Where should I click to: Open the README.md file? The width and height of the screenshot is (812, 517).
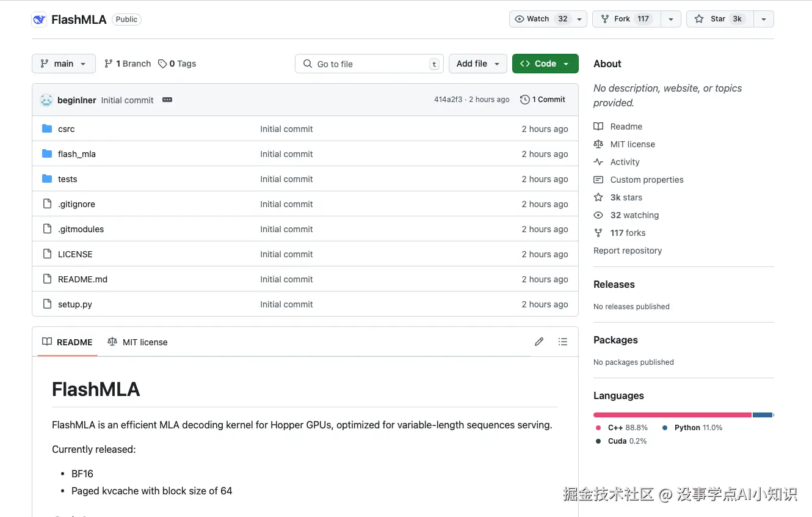(82, 279)
